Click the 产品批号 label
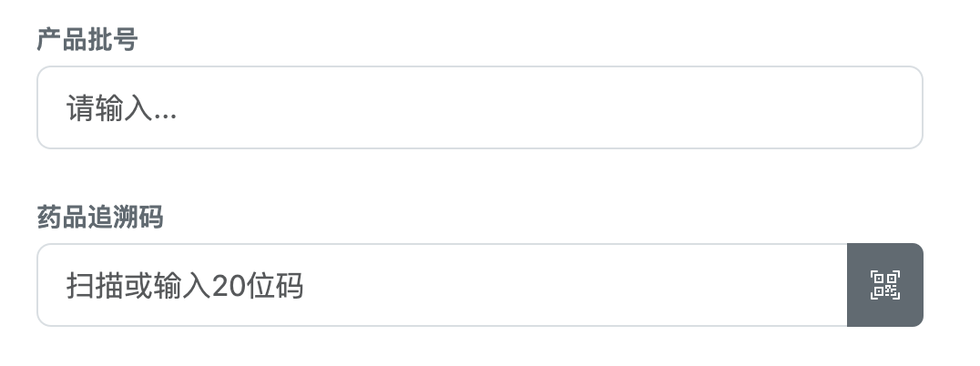The height and width of the screenshot is (366, 980). [87, 40]
